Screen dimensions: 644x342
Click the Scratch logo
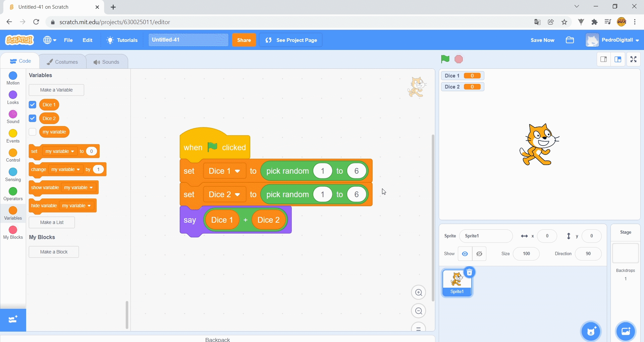click(x=19, y=40)
